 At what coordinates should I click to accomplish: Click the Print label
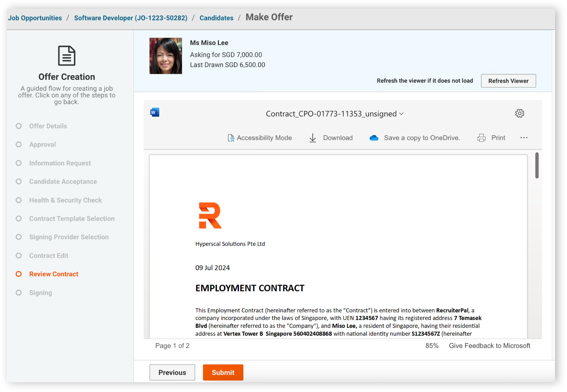point(498,138)
